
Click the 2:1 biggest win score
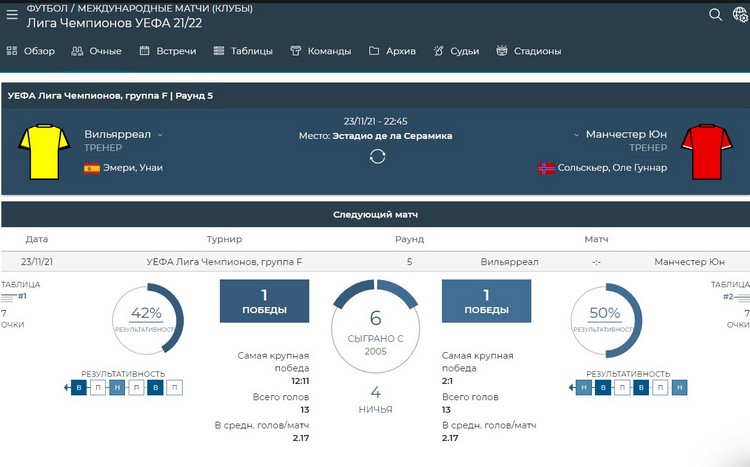tap(447, 381)
